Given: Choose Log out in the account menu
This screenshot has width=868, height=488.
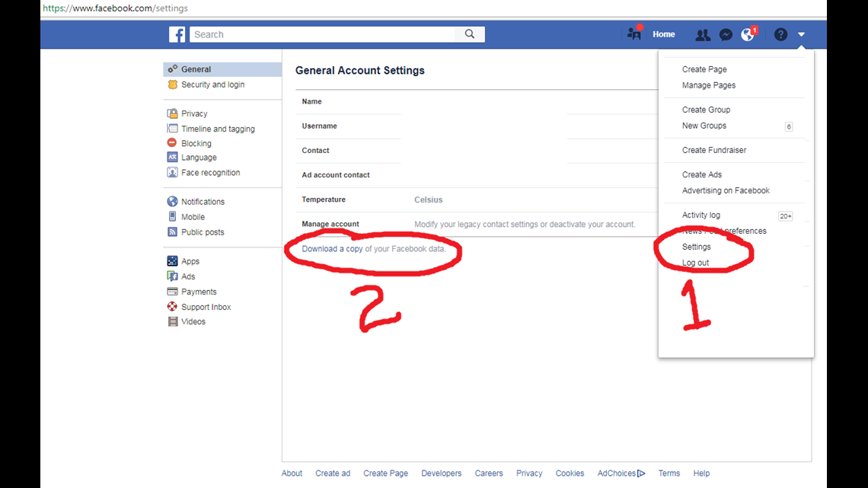Looking at the screenshot, I should 695,263.
